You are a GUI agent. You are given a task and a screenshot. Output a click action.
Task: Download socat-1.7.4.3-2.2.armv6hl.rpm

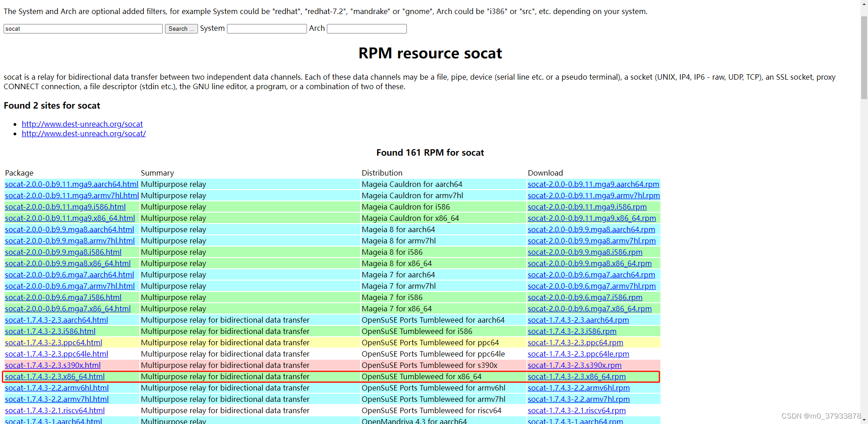tap(579, 388)
